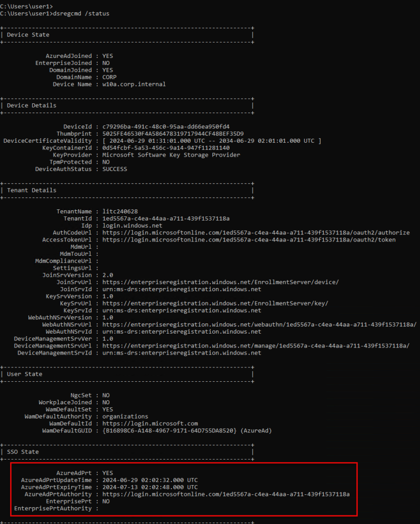Click the MdmTouUrl label
This screenshot has height=524, width=420.
pyautogui.click(x=76, y=254)
